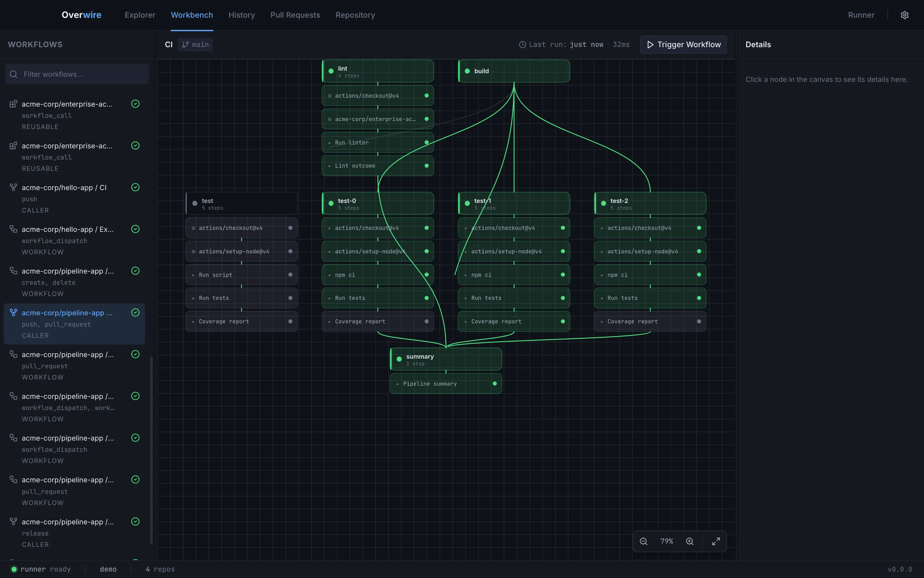Select the build job node

(x=514, y=71)
